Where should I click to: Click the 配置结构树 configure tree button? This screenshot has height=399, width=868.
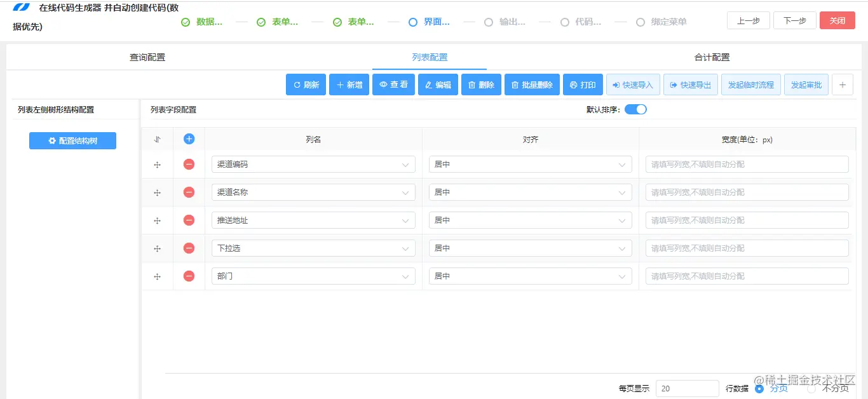[x=72, y=140]
